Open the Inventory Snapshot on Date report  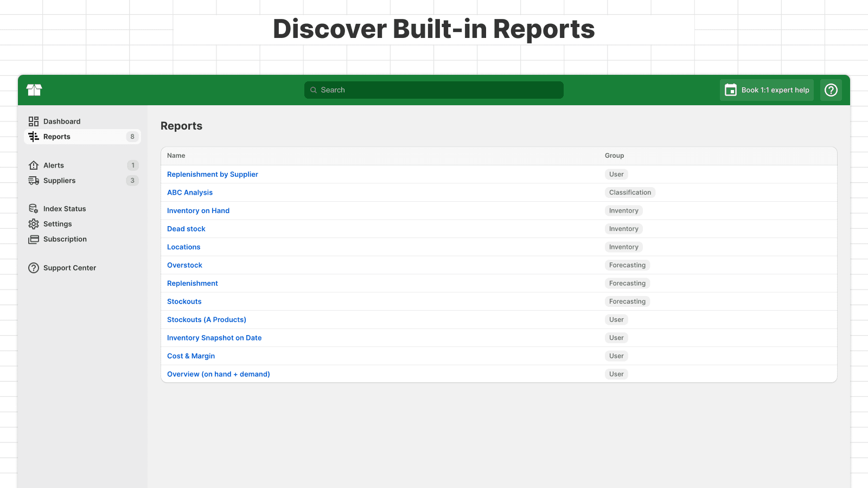[214, 337]
